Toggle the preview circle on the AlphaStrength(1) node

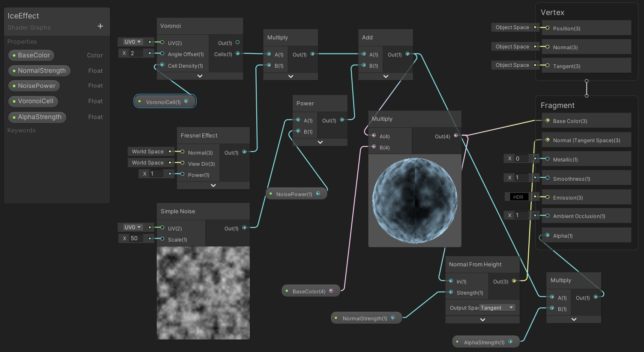click(x=510, y=341)
